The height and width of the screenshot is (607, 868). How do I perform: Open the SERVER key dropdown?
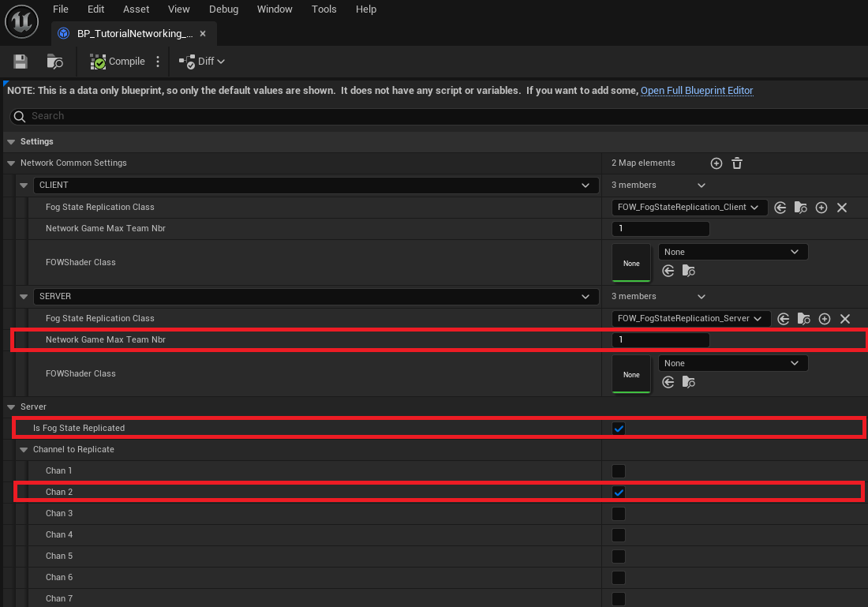316,297
